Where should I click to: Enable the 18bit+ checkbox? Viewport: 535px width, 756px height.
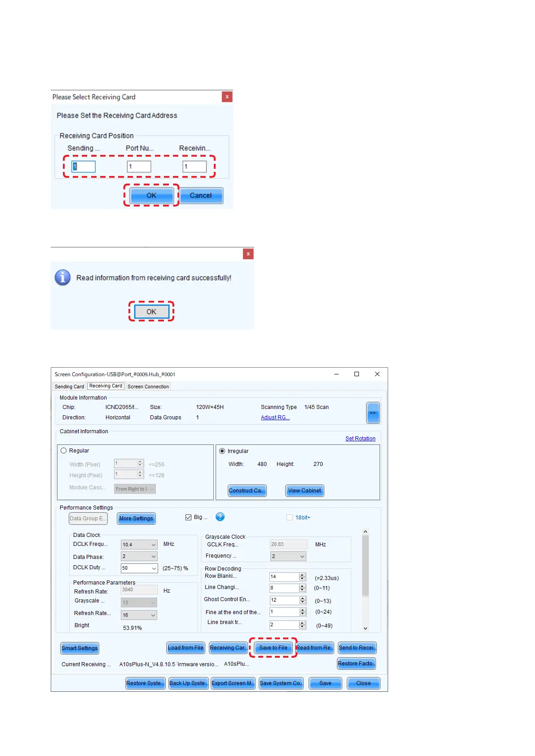(x=290, y=518)
